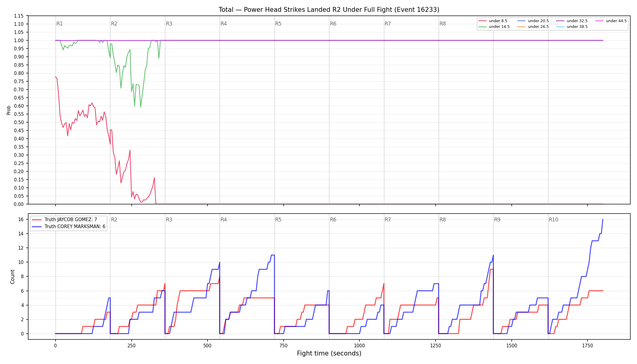Click the R3 round marker in the probability chart

point(169,24)
